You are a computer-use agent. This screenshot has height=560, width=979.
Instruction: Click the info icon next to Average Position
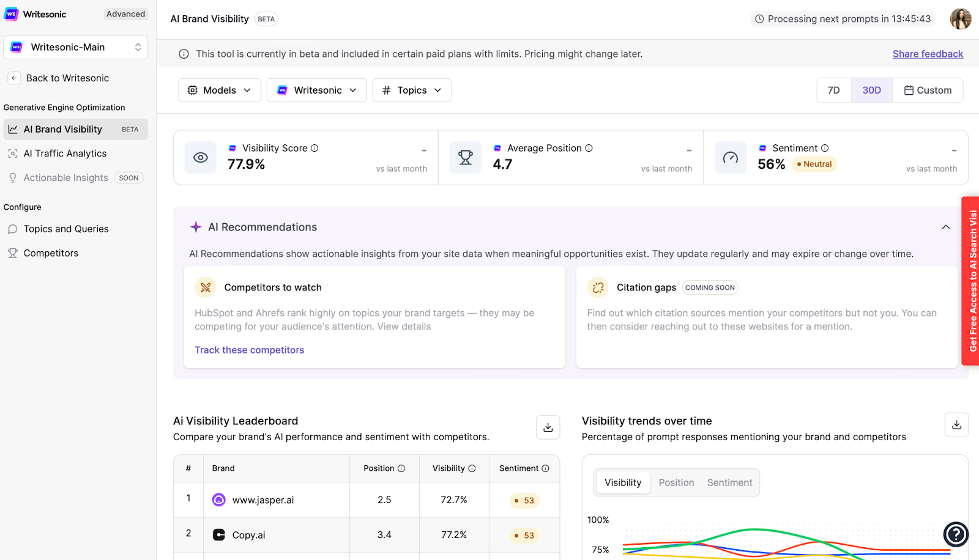(x=589, y=148)
